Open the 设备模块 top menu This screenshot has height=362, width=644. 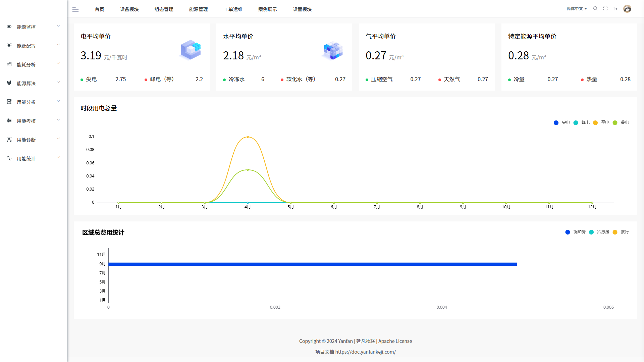coord(129,9)
